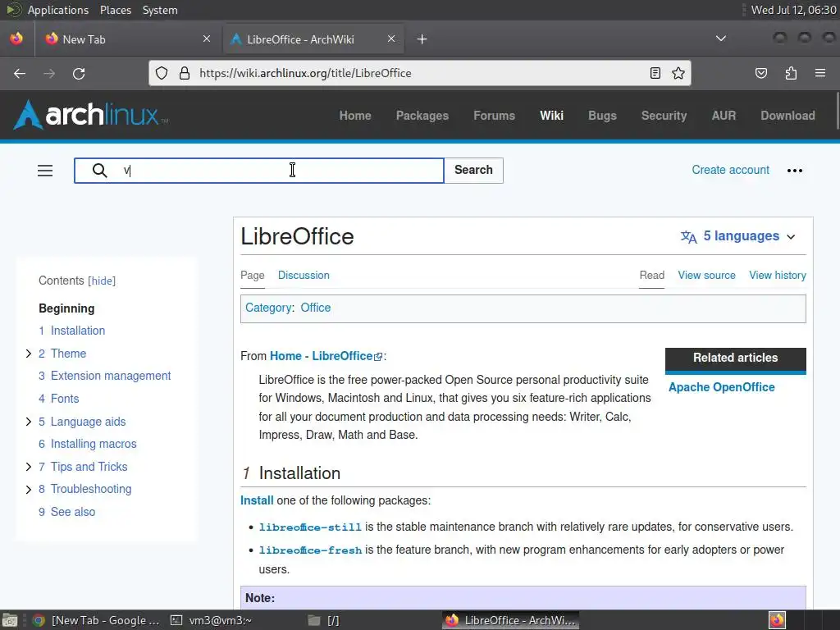The height and width of the screenshot is (630, 840).
Task: Click the browser URL address bar
Action: click(418, 73)
